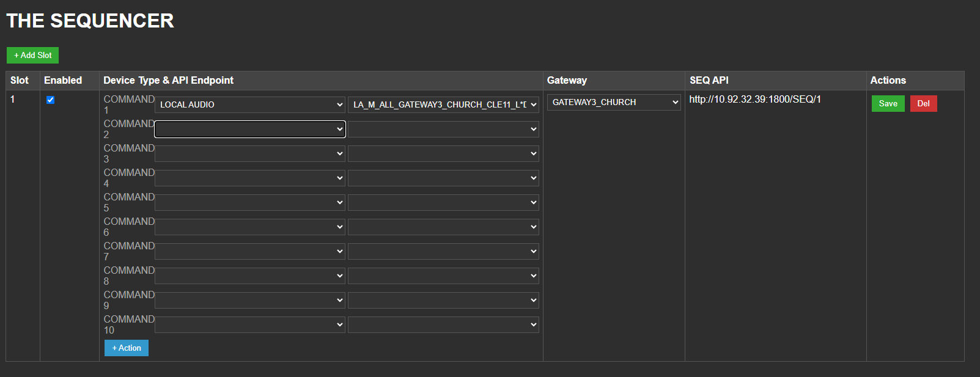Click the SEQ API URL text
This screenshot has width=980, height=377.
[755, 99]
